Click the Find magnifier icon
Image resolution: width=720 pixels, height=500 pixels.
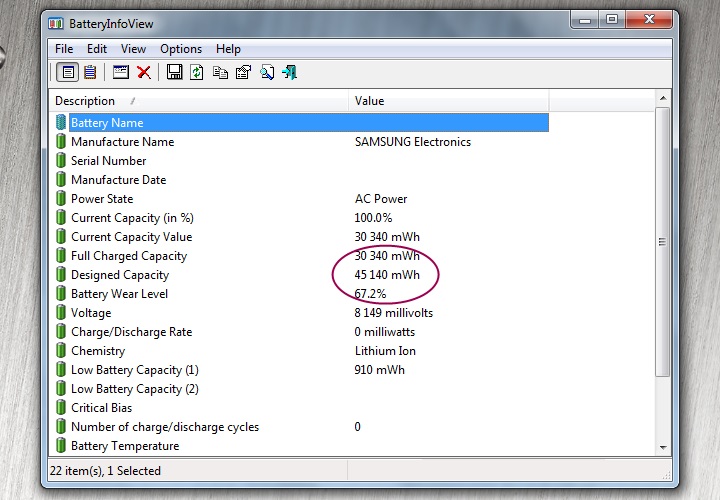pyautogui.click(x=267, y=72)
